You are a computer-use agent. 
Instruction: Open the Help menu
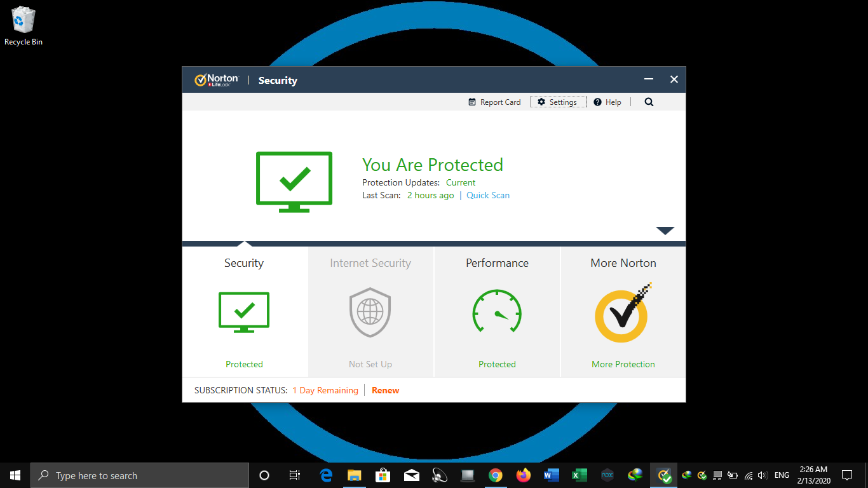coord(607,102)
